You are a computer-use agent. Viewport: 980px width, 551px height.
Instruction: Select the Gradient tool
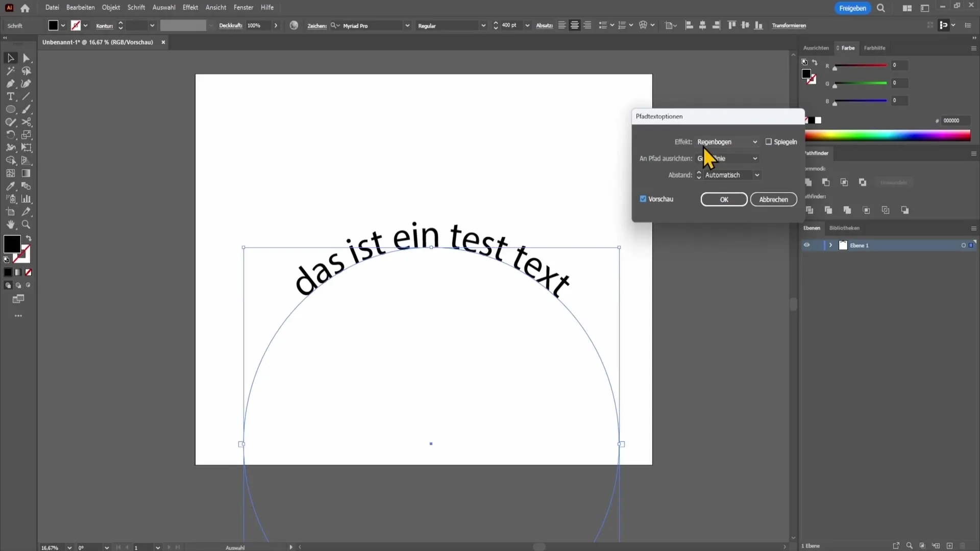[27, 173]
